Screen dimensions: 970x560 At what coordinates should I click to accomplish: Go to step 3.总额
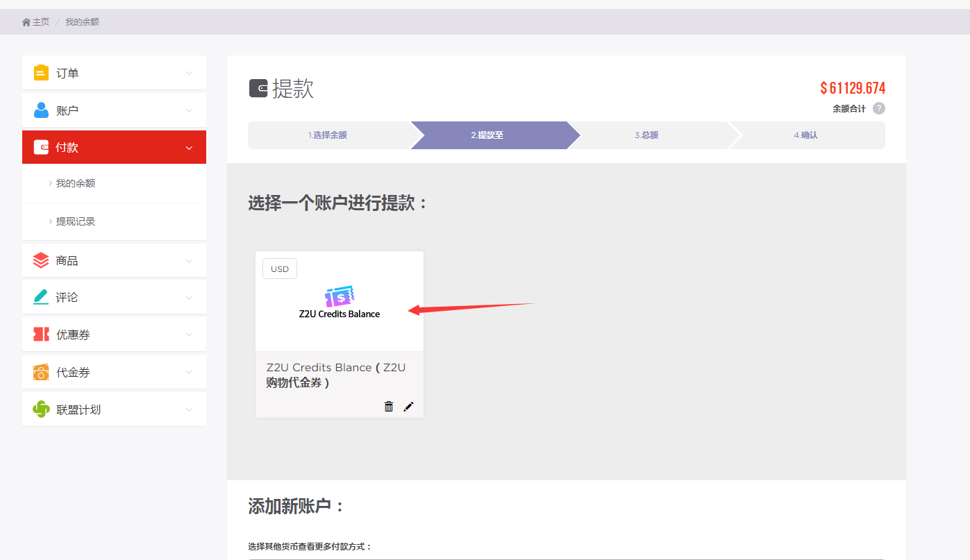(646, 135)
